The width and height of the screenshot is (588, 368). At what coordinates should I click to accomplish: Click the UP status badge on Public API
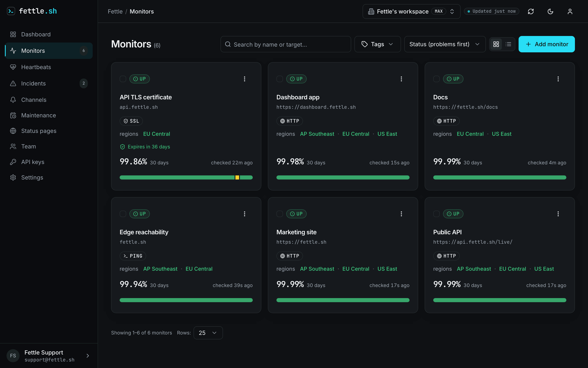pyautogui.click(x=453, y=214)
